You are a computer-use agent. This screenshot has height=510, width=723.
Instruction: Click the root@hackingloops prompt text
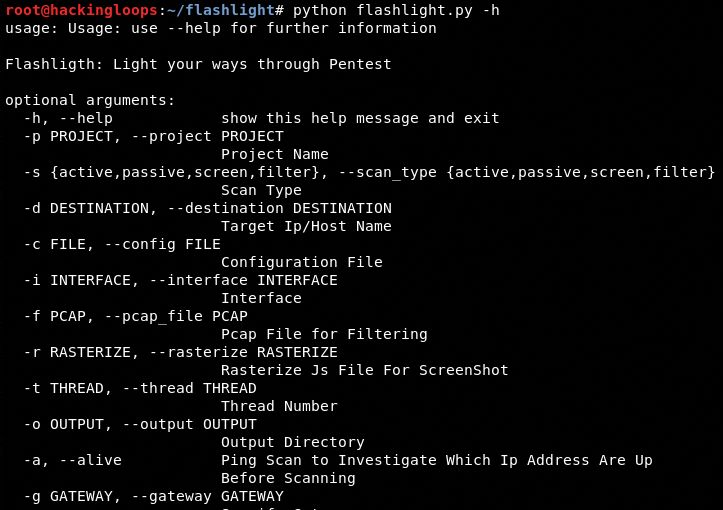(81, 10)
